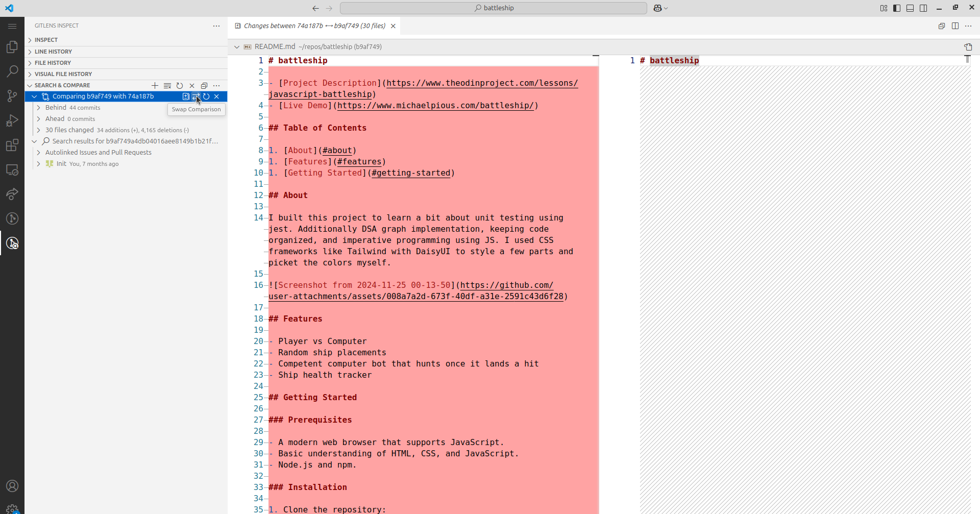Screen dimensions: 980x514
Task: Click the battleship command center search box
Action: 493,8
